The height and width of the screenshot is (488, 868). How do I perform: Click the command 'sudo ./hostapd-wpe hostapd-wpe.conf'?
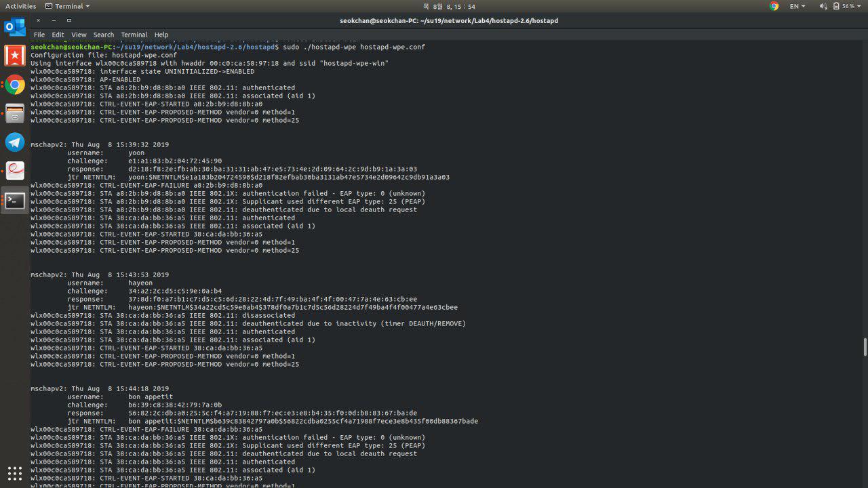coord(355,47)
